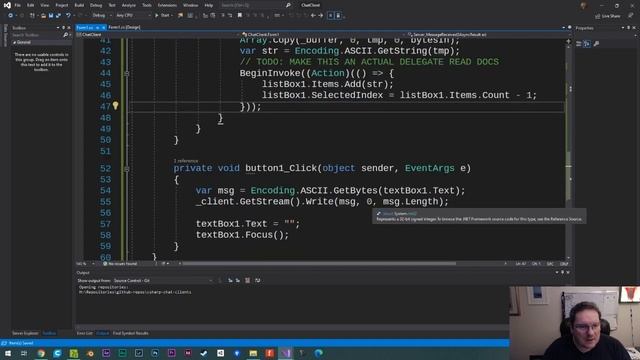The height and width of the screenshot is (360, 640).
Task: Click the Open File folder icon
Action: tap(43, 16)
